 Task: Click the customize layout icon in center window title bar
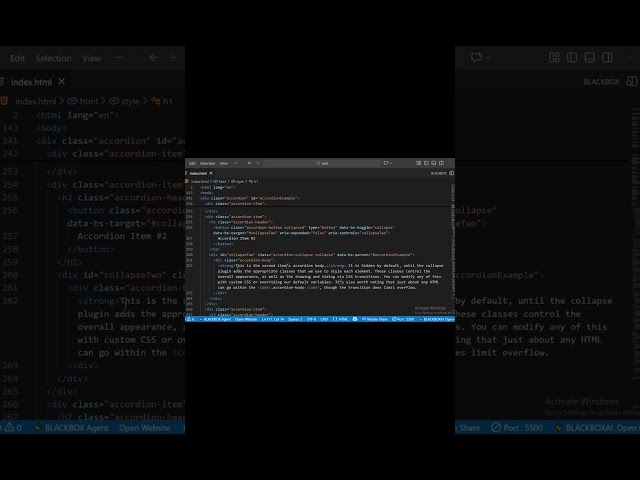click(x=418, y=163)
